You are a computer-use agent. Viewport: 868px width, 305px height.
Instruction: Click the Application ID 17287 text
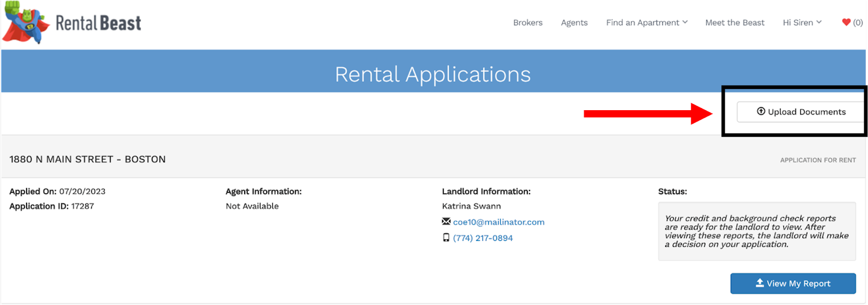52,206
